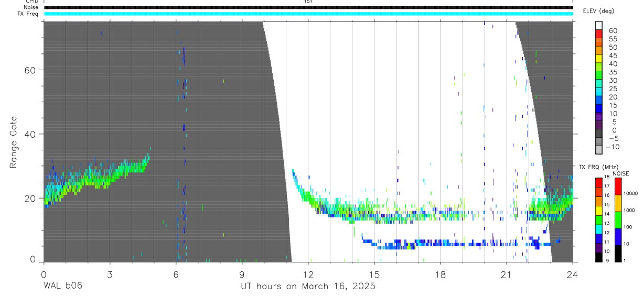Click x-axis tick label '0'
The image size is (644, 297).
44,274
